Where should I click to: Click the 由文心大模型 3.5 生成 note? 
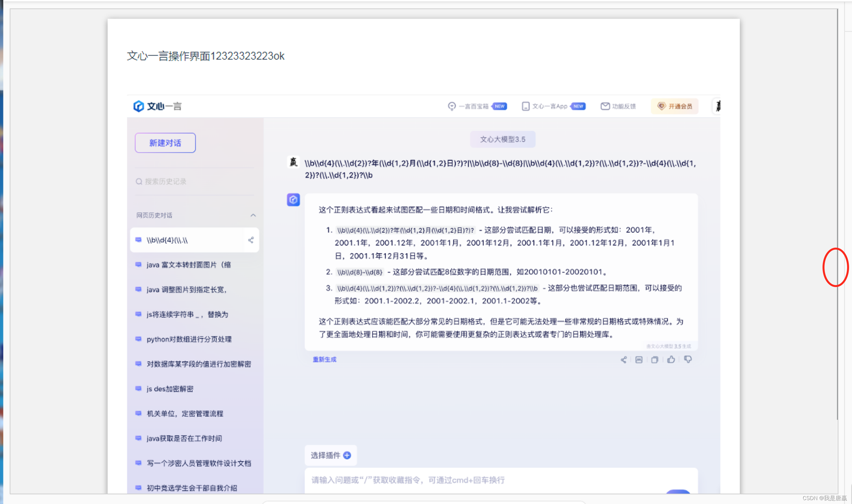click(669, 346)
